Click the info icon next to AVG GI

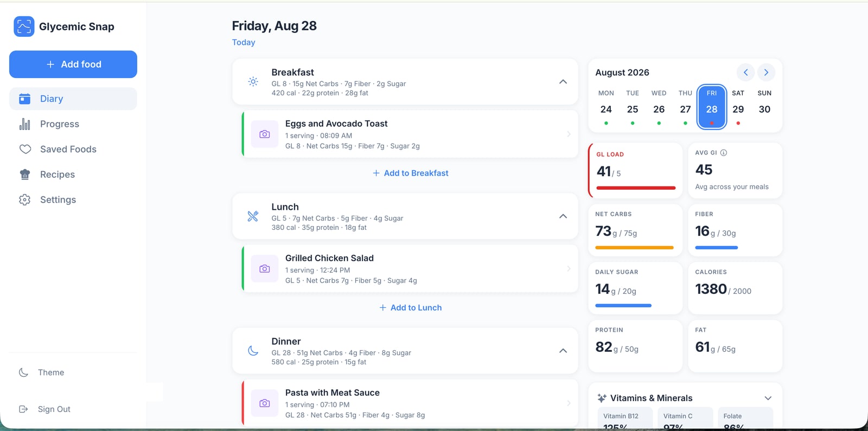coord(724,153)
